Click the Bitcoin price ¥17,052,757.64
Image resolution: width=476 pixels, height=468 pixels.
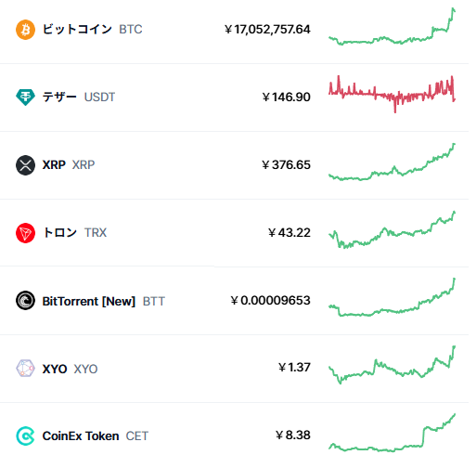point(267,30)
